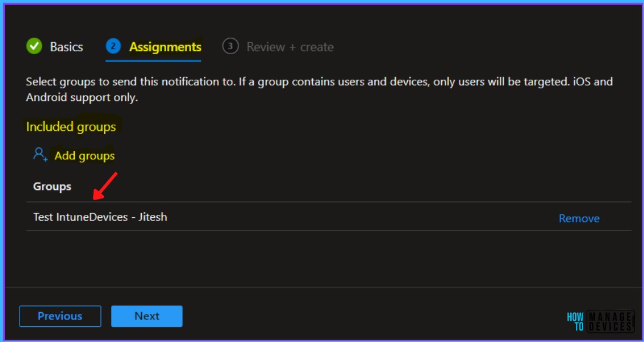Proceed with the Next button
644x342 pixels.
pyautogui.click(x=147, y=316)
